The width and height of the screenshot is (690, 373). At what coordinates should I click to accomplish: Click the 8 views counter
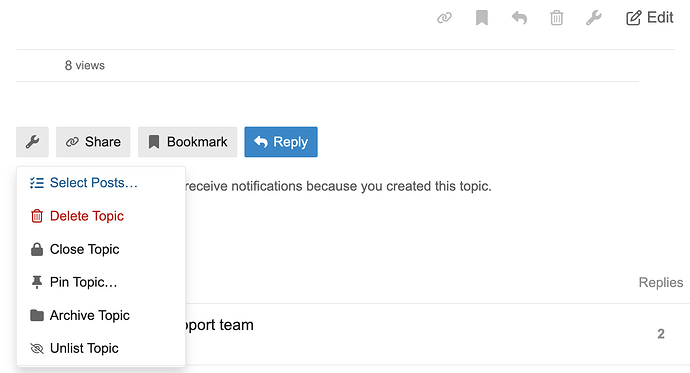(84, 66)
